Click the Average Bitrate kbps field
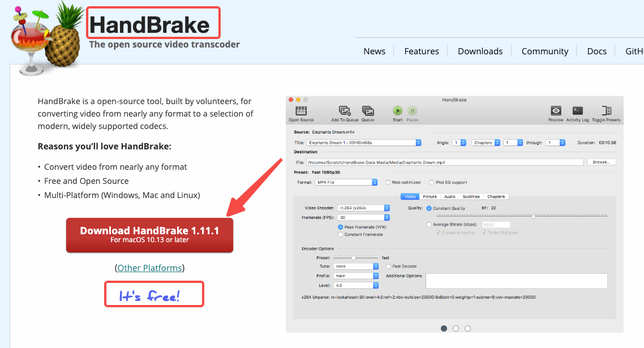Image resolution: width=644 pixels, height=348 pixels. point(496,225)
